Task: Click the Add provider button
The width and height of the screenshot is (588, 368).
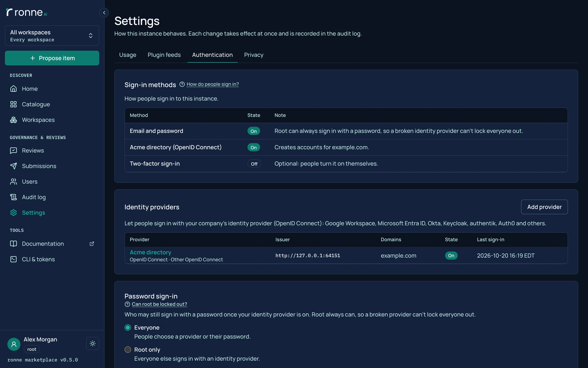Action: 544,207
